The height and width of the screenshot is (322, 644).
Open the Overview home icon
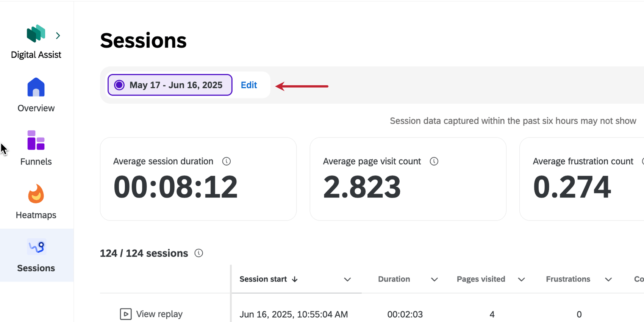(36, 87)
